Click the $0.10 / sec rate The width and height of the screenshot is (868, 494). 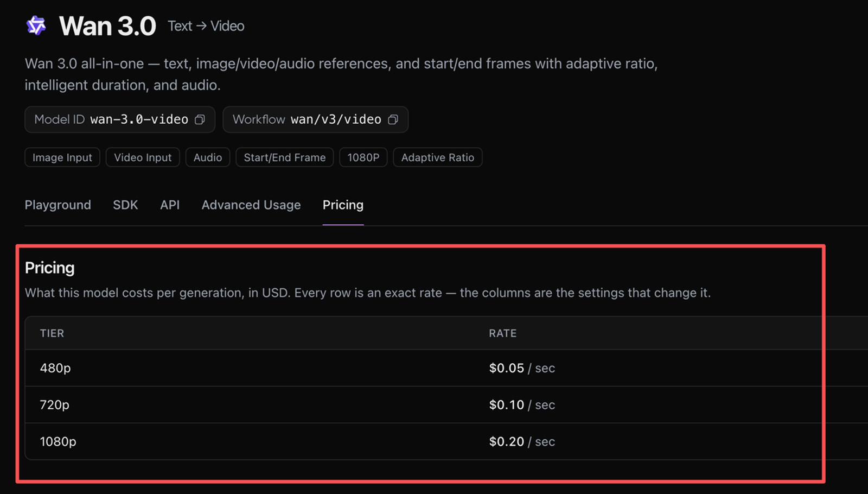tap(522, 405)
